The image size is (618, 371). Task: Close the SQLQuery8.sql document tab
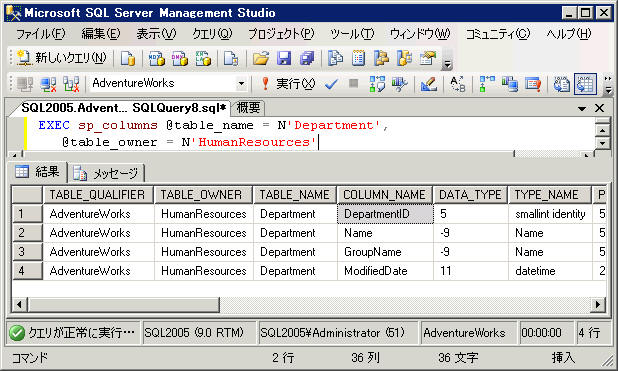pos(599,108)
